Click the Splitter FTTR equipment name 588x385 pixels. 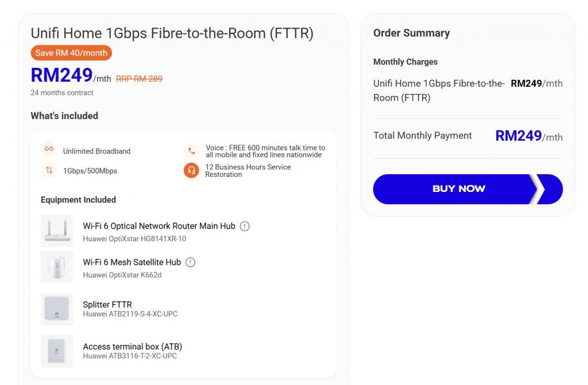[107, 305]
